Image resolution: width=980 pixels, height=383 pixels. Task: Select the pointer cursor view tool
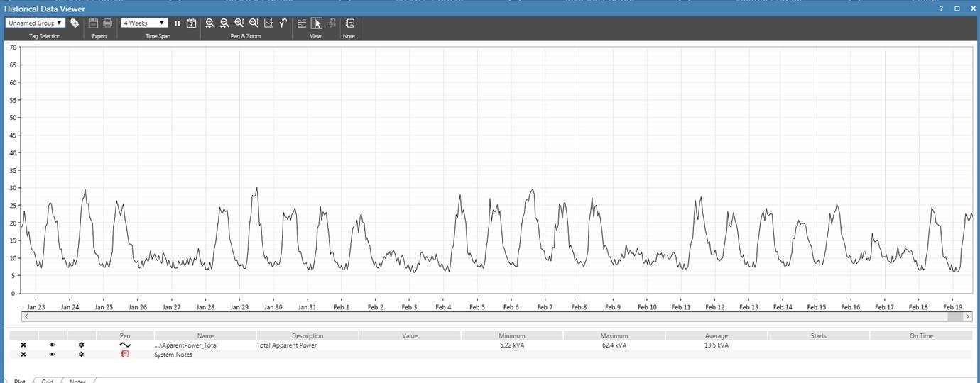coord(317,23)
